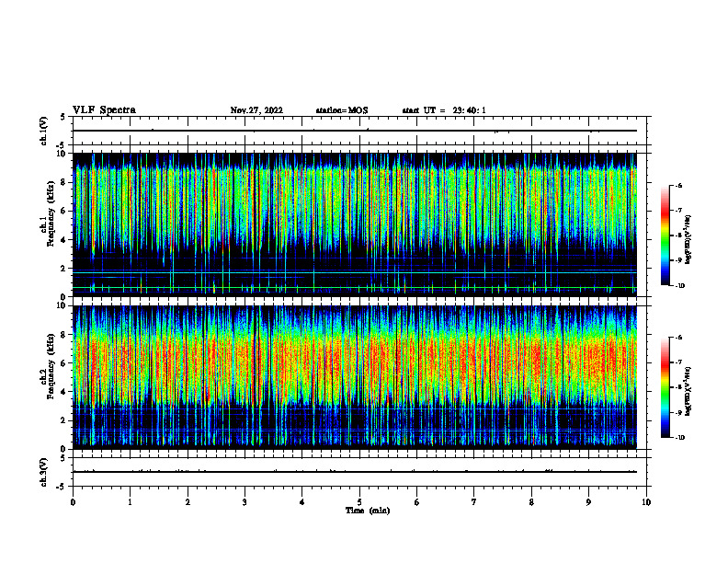728x563 pixels.
Task: Click the "-8" label on ch.2 colorbar
Action: 678,387
